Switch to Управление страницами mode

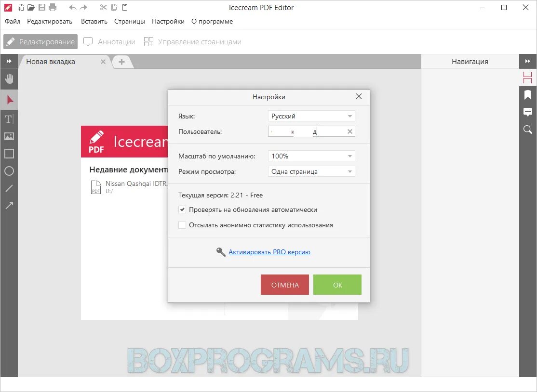[192, 42]
